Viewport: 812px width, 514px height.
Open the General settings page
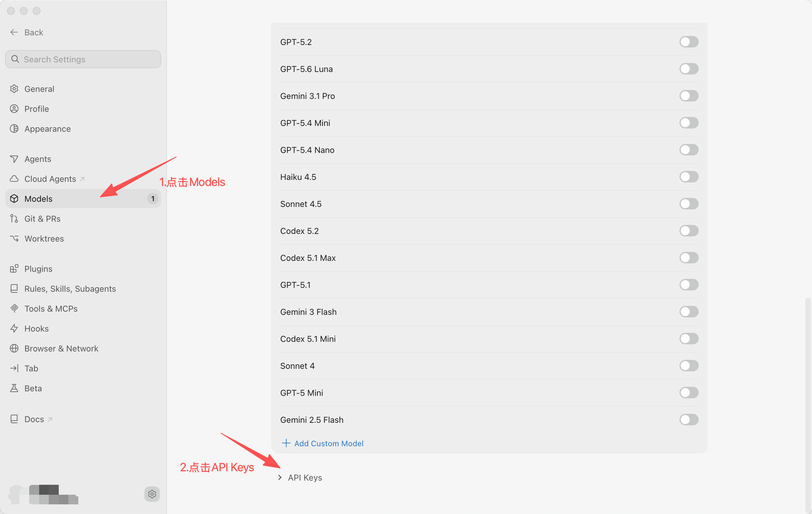tap(83, 89)
